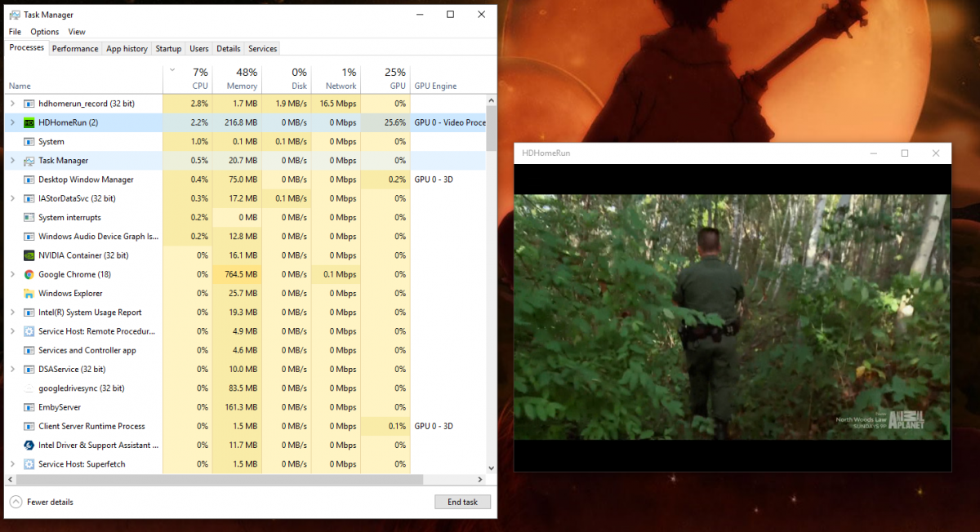Click the Task Manager title bar icon

point(15,15)
